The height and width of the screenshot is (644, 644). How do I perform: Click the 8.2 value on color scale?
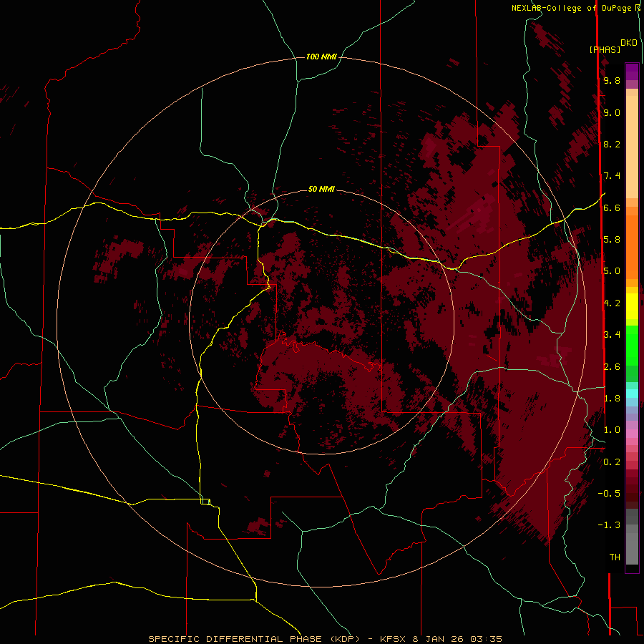coord(612,144)
